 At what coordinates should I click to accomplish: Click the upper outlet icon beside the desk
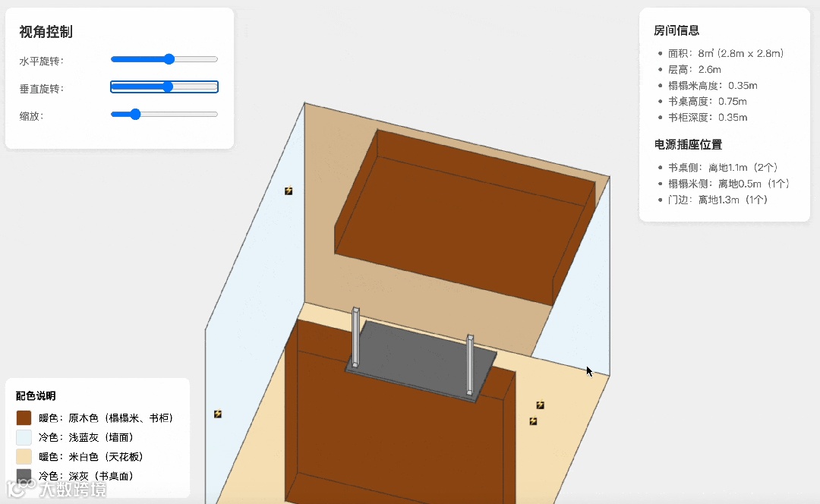coord(541,405)
